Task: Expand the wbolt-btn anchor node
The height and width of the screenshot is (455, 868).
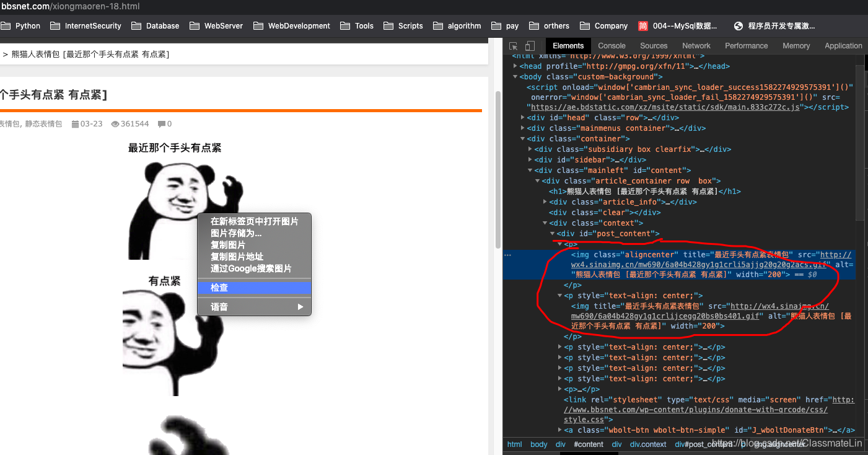Action: pos(560,430)
